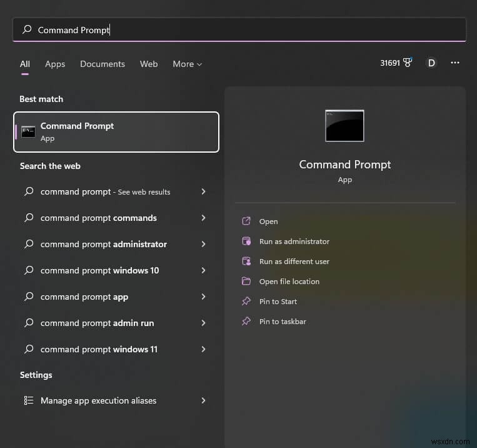Click the Pin to Start pin icon
The width and height of the screenshot is (477, 448).
click(246, 301)
